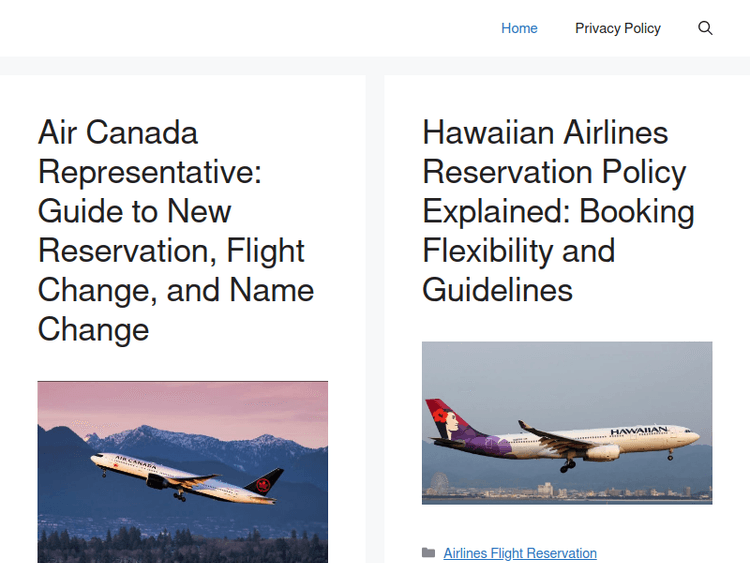Viewport: 750px width, 563px height.
Task: Open the Privacy Policy menu item
Action: (x=617, y=28)
